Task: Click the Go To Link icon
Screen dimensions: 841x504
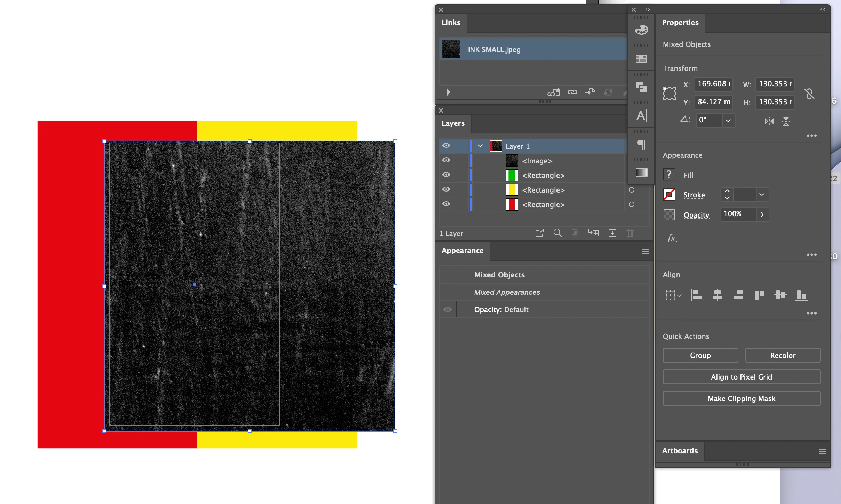Action: (590, 92)
